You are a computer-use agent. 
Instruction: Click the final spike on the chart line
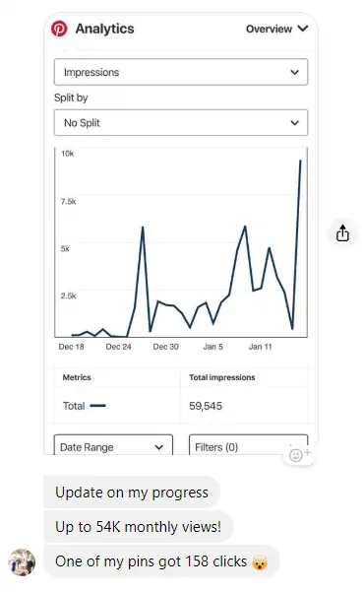pos(300,161)
